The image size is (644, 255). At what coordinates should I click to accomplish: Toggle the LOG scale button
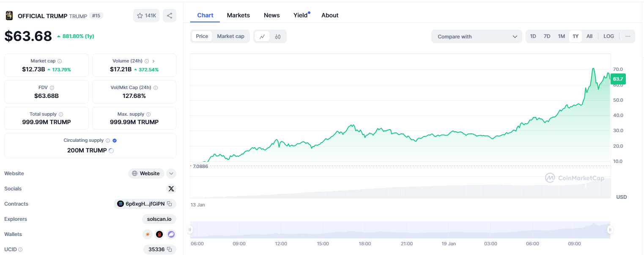click(609, 36)
